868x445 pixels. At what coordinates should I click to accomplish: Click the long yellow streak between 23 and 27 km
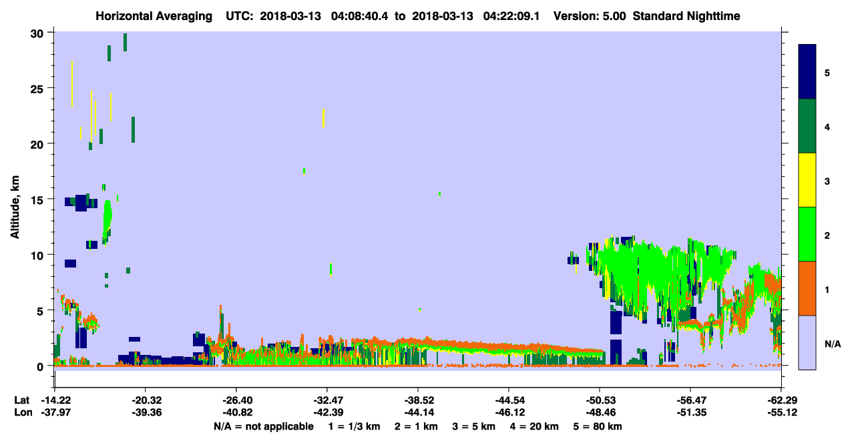pyautogui.click(x=72, y=84)
